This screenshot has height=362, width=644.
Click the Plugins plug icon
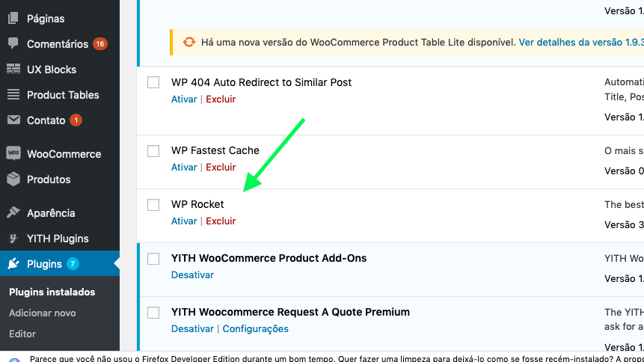[13, 263]
